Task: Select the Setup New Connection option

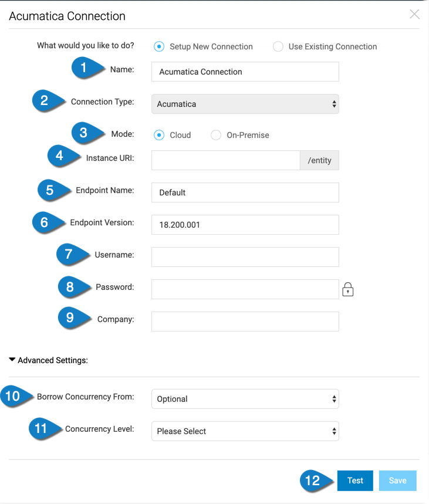Action: click(x=159, y=46)
